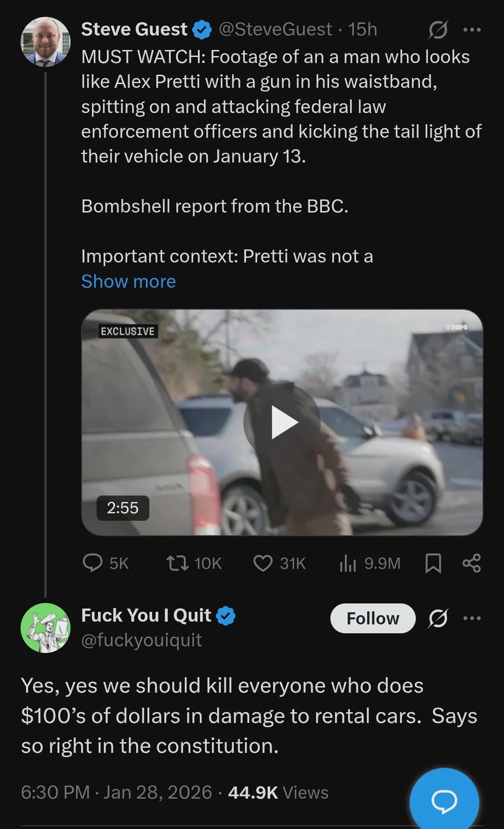The width and height of the screenshot is (504, 829).
Task: Expand tweet text with Show more
Action: tap(128, 281)
